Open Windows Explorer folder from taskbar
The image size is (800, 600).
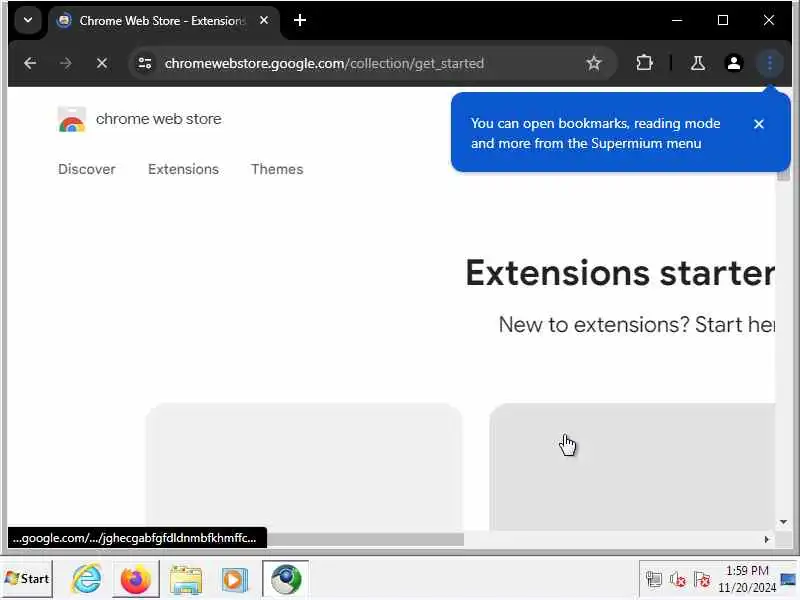[186, 580]
